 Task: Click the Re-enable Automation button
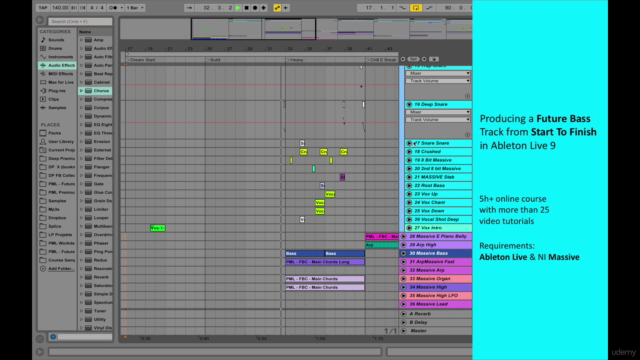[x=286, y=8]
